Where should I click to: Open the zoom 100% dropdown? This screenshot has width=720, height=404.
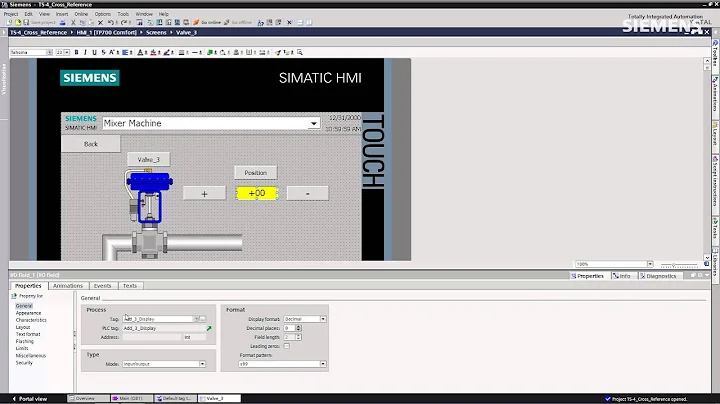650,264
